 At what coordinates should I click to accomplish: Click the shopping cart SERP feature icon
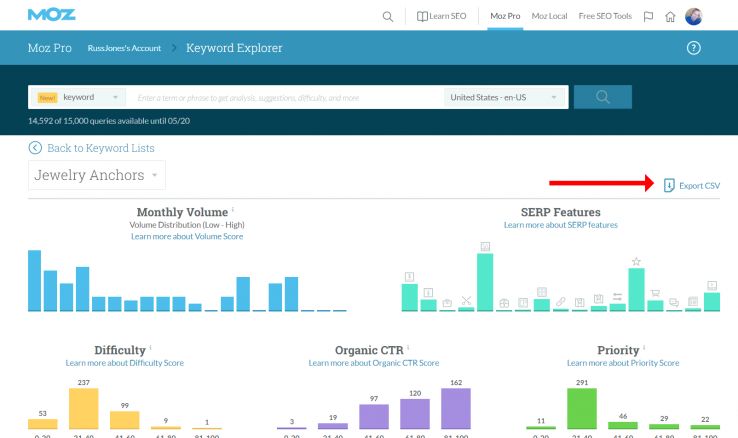(x=656, y=293)
